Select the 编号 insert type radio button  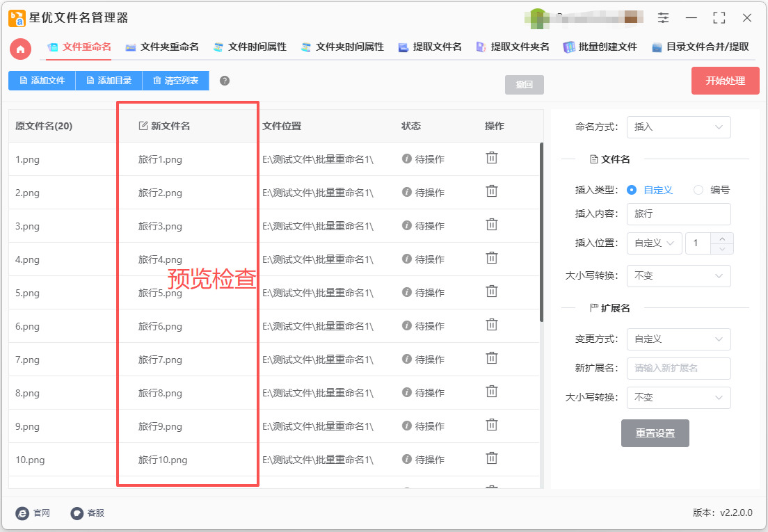[698, 190]
